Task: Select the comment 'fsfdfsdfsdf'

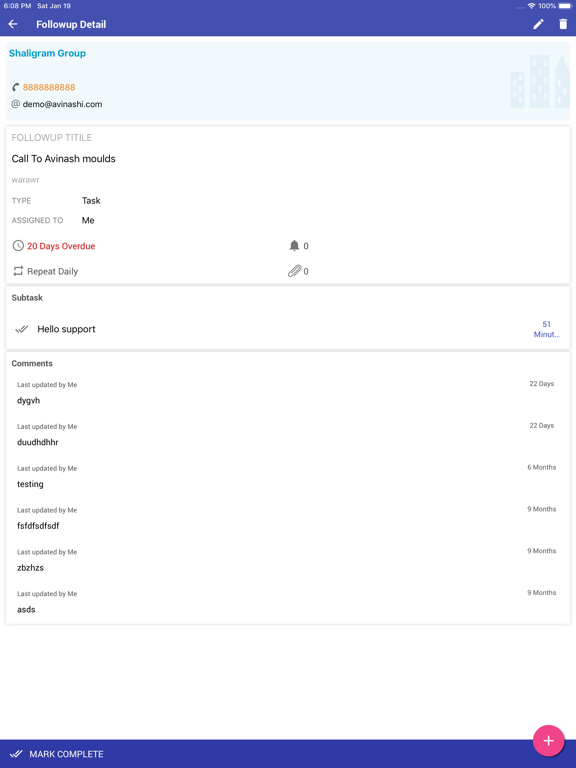Action: [x=38, y=526]
